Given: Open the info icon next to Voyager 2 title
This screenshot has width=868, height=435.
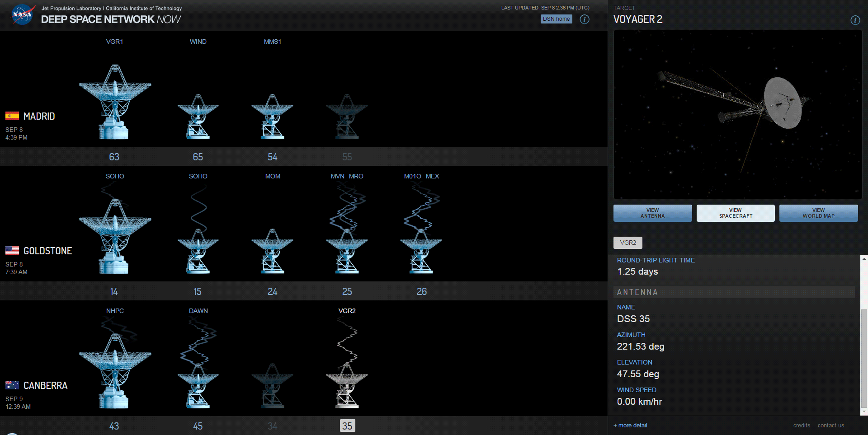Looking at the screenshot, I should click(855, 20).
